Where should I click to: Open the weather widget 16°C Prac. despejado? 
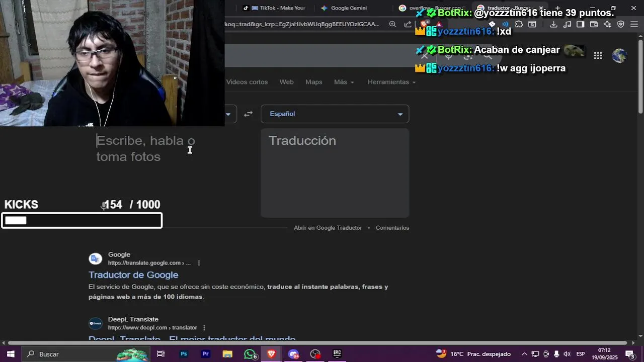click(473, 354)
